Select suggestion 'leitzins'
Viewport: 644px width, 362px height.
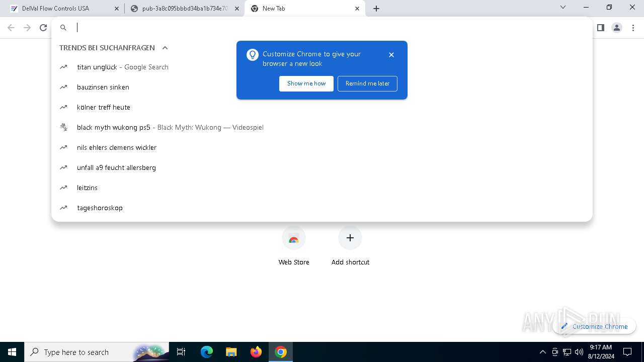click(322, 188)
